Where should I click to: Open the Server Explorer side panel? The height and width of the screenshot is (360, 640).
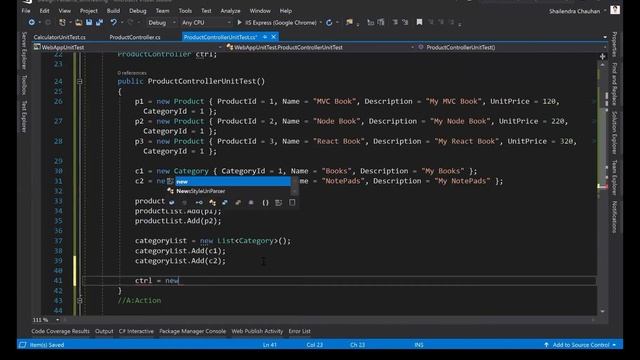click(24, 51)
